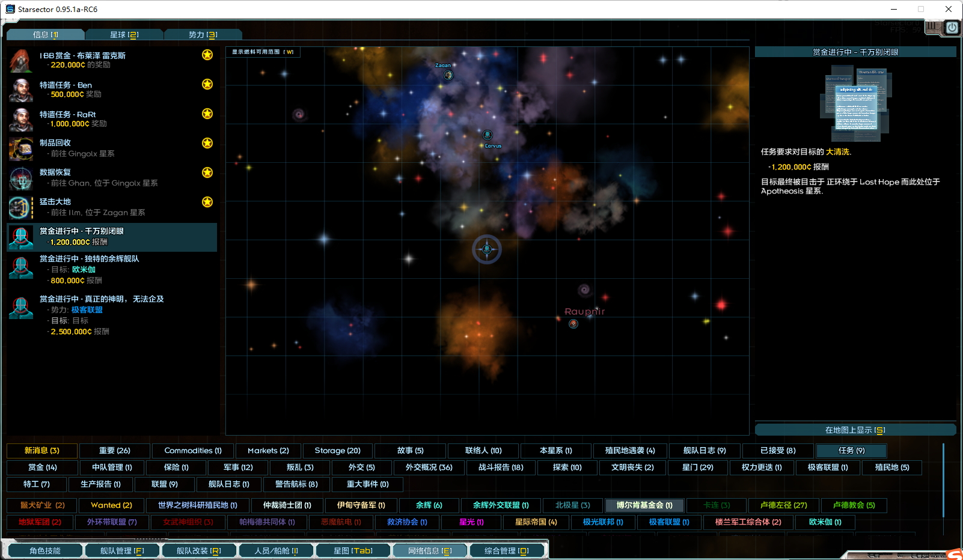963x560 pixels.
Task: Select the Zagan star system icon on map
Action: [448, 75]
